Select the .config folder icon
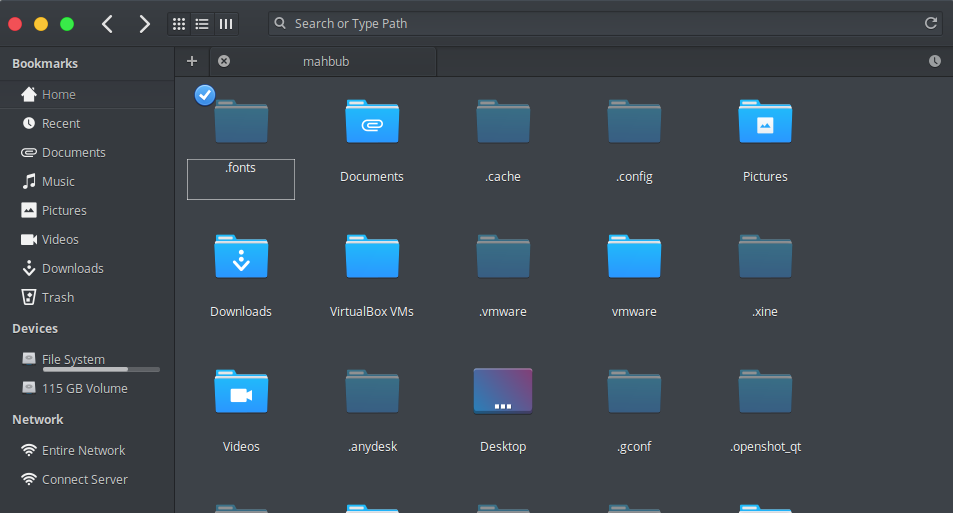Image resolution: width=953 pixels, height=513 pixels. click(634, 122)
